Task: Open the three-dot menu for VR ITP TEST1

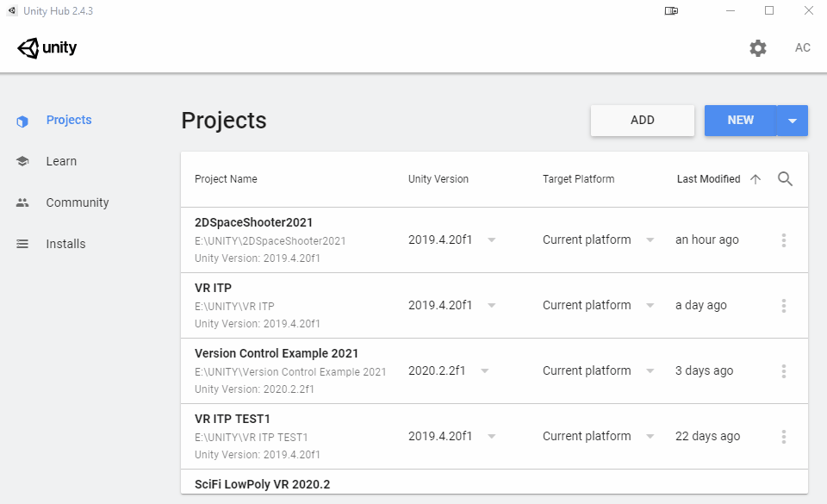Action: 783,437
